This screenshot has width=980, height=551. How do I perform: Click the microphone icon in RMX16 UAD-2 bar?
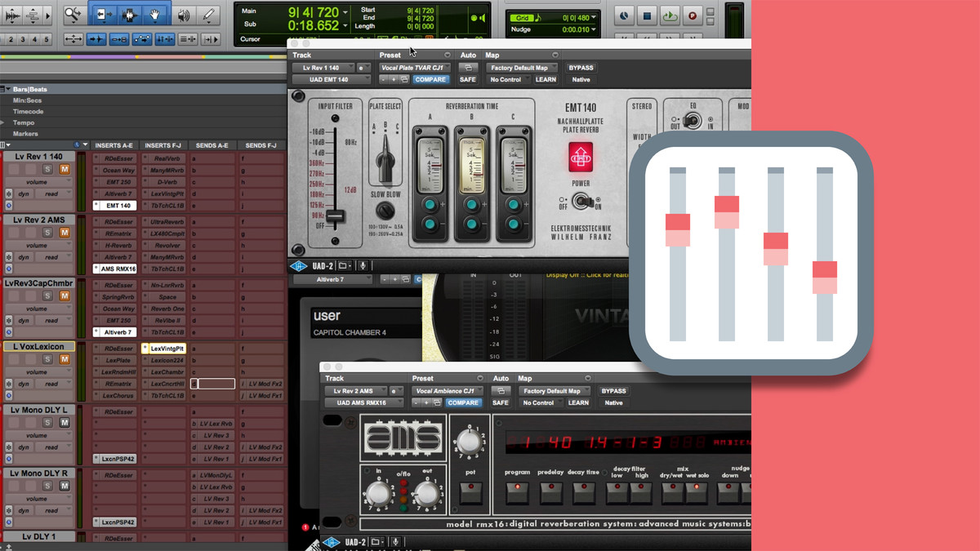[396, 542]
